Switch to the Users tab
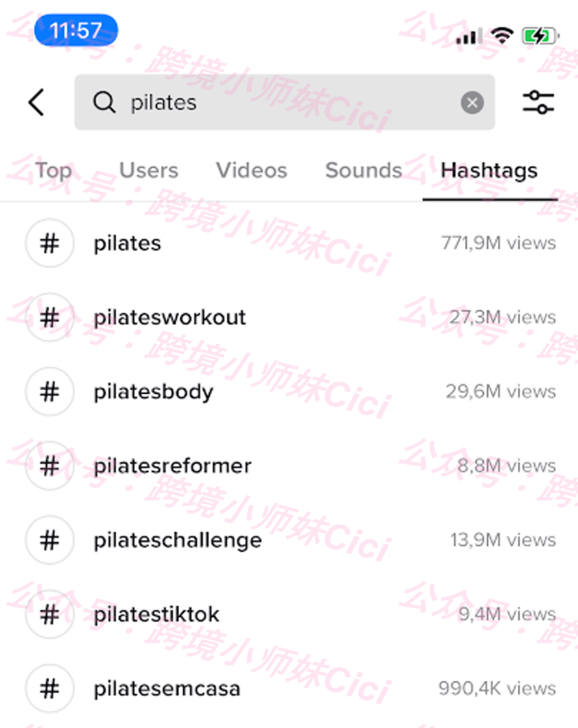578x728 pixels. pyautogui.click(x=148, y=170)
